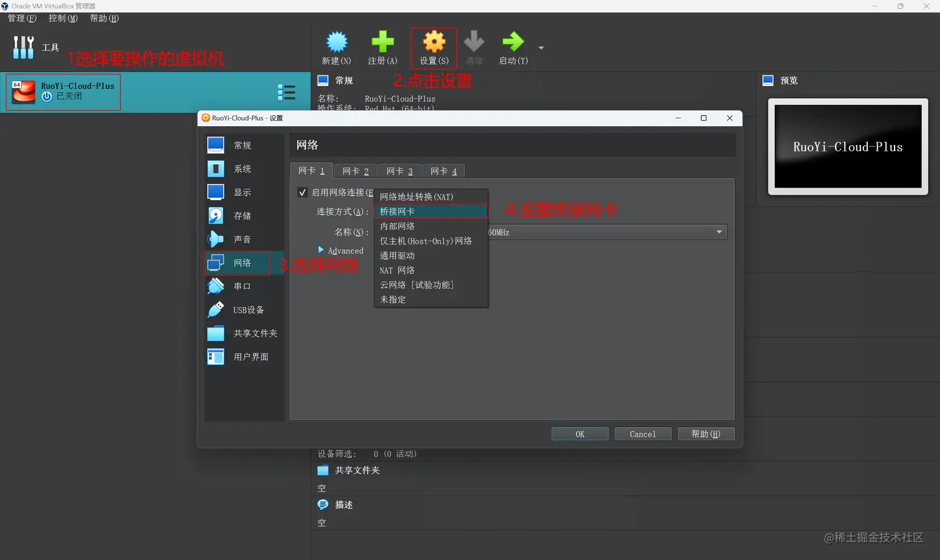Choose 网络地址转换(NAT) from the list
The image size is (940, 560).
click(431, 196)
